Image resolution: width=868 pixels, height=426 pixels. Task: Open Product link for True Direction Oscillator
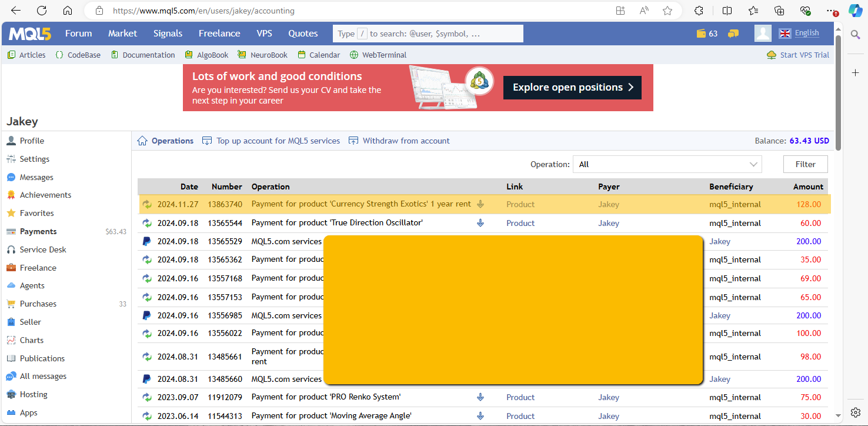coord(520,223)
